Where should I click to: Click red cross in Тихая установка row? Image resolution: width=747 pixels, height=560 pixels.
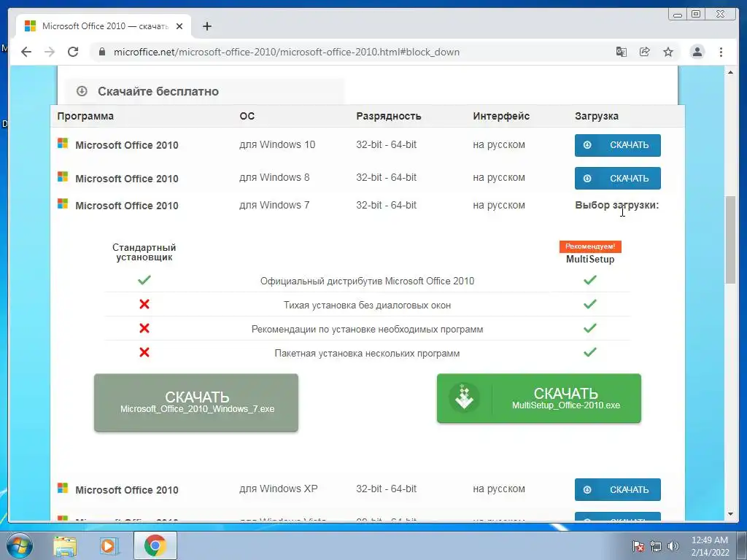point(144,304)
